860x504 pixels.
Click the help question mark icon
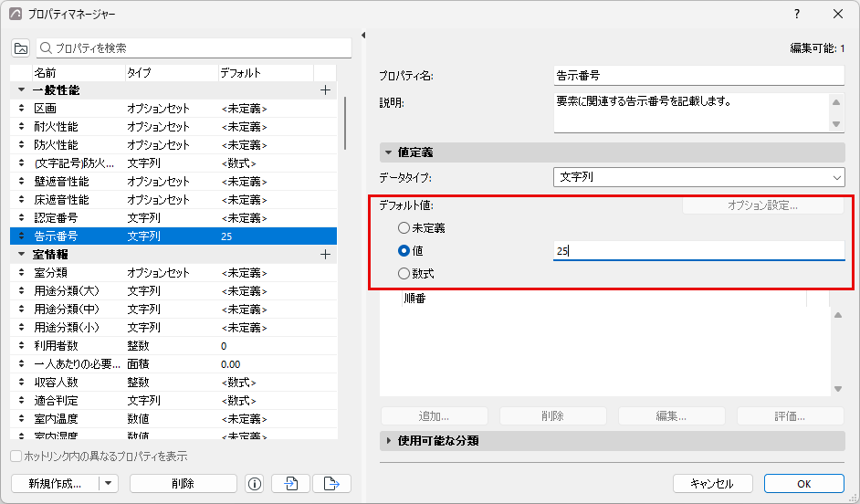point(797,15)
